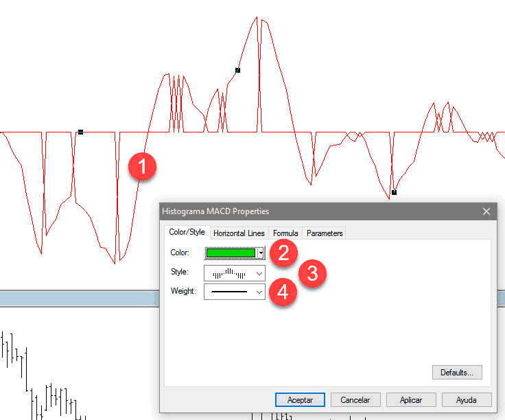
Task: Expand the Weight line dropdown
Action: click(235, 292)
